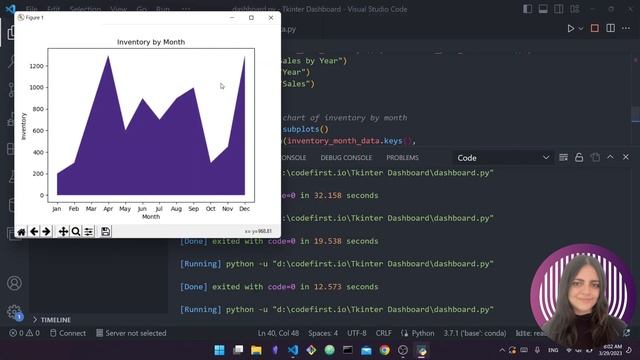This screenshot has height=360, width=640.
Task: Open the Windows Start menu
Action: [x=219, y=350]
